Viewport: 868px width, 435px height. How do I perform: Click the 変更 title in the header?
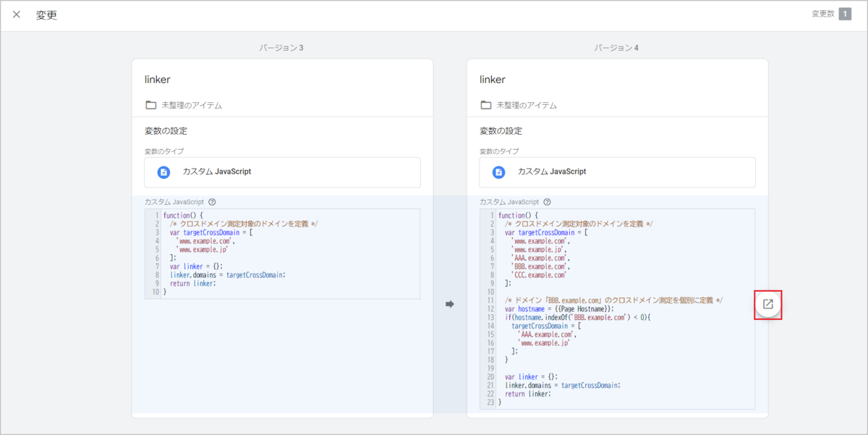[46, 15]
